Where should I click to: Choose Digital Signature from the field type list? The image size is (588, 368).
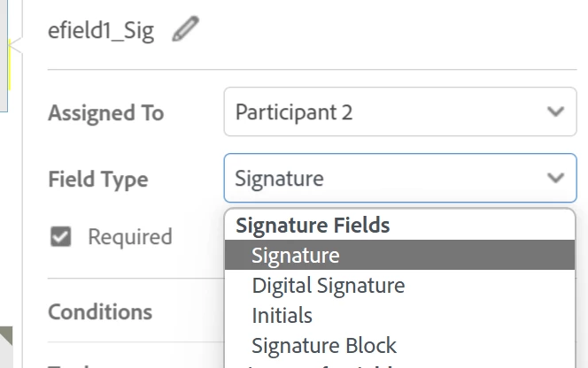[x=328, y=286]
